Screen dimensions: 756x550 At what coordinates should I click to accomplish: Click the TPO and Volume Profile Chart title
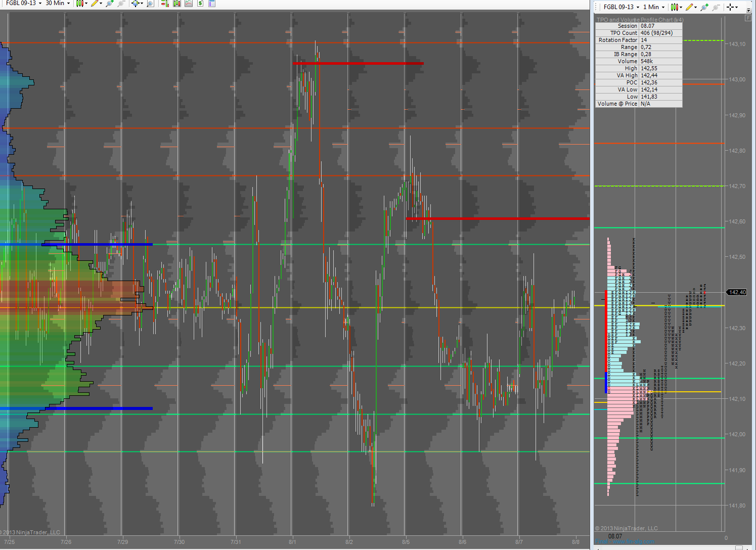[x=640, y=20]
